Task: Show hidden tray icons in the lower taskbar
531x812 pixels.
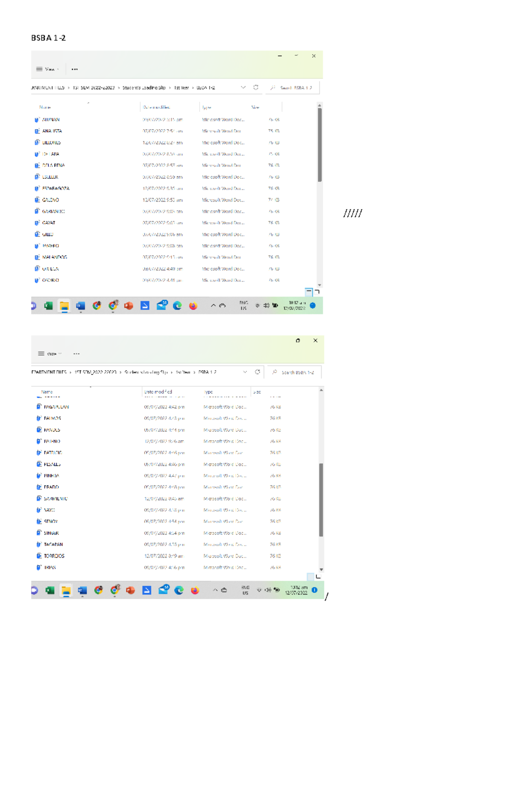Action: (215, 590)
